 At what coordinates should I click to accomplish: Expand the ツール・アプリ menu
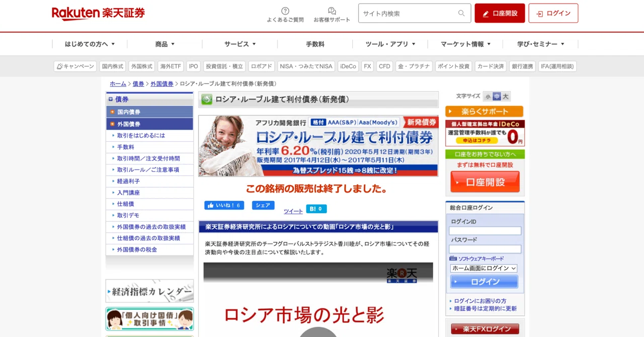pos(390,44)
